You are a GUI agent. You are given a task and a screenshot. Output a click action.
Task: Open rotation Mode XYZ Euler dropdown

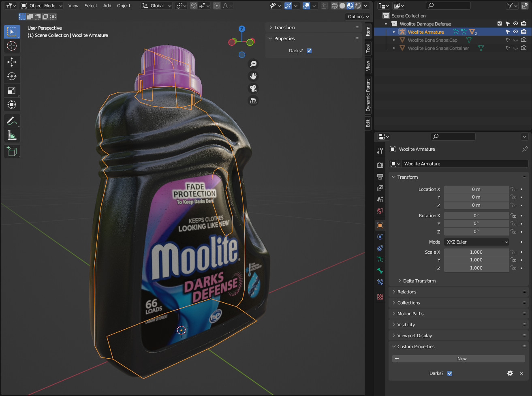tap(476, 242)
